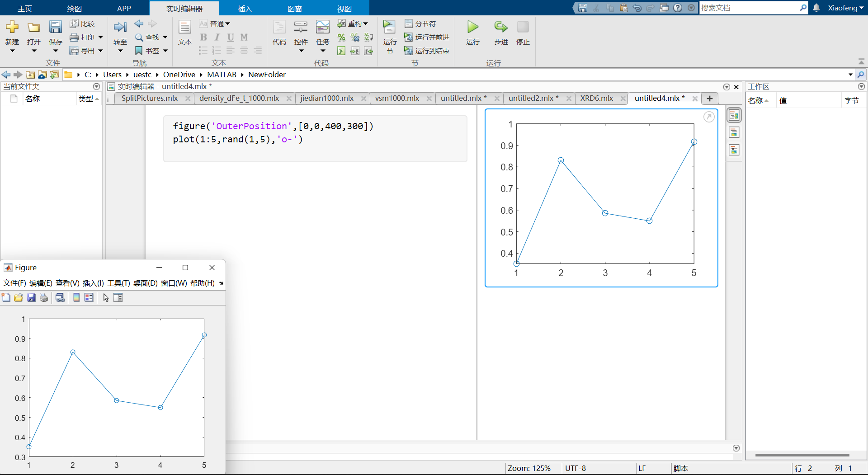Add a new editor tab with the plus button

pos(710,98)
